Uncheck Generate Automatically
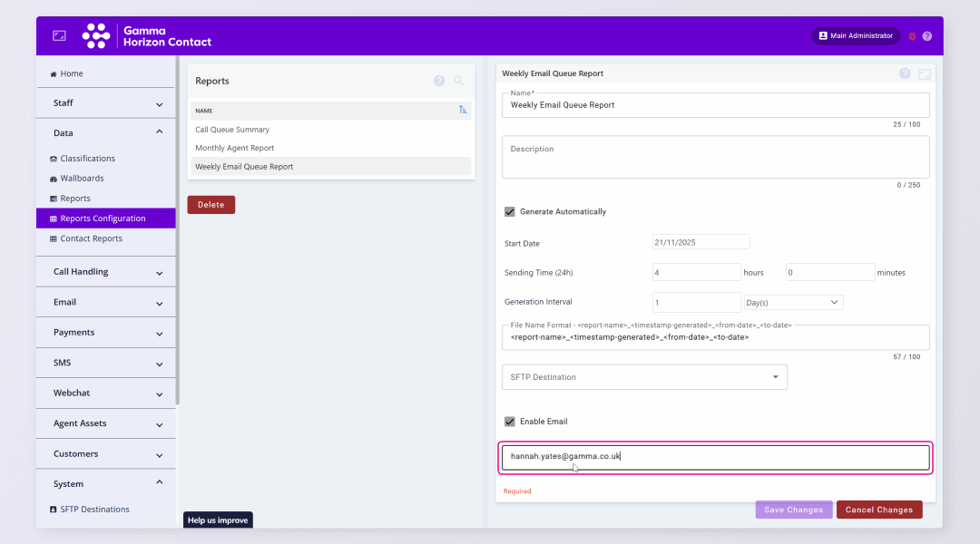Viewport: 980px width, 544px height. (510, 211)
